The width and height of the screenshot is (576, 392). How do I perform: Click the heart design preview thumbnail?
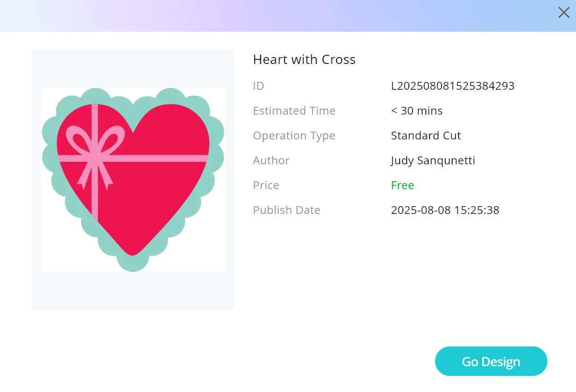tap(133, 179)
